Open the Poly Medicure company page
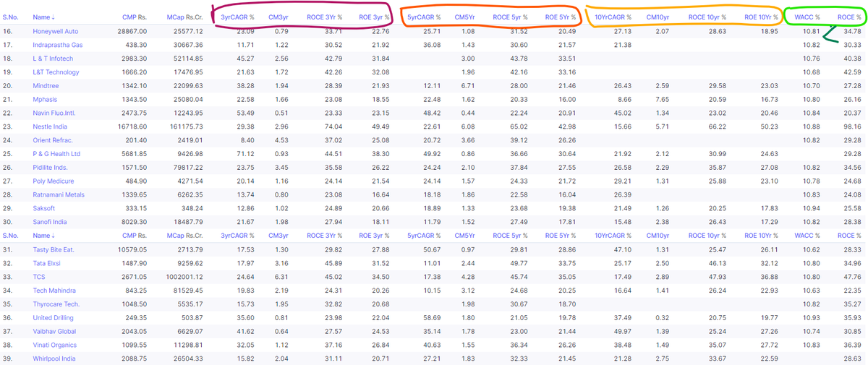The width and height of the screenshot is (868, 365). (x=54, y=181)
